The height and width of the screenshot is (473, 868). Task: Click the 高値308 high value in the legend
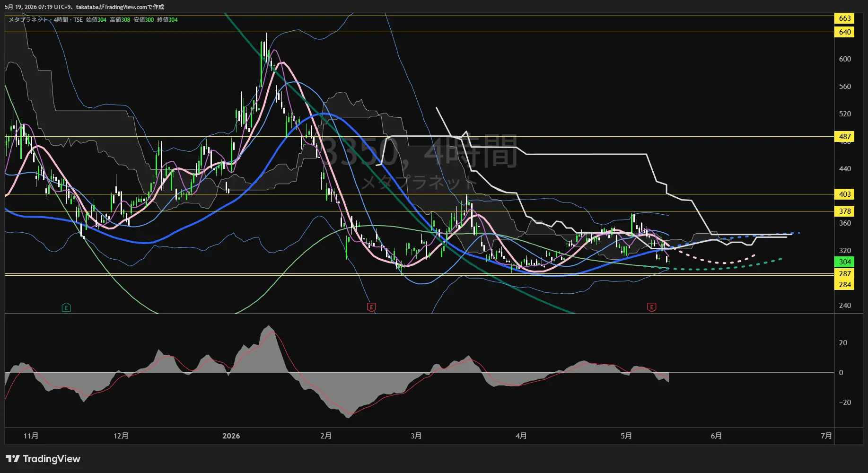(120, 20)
